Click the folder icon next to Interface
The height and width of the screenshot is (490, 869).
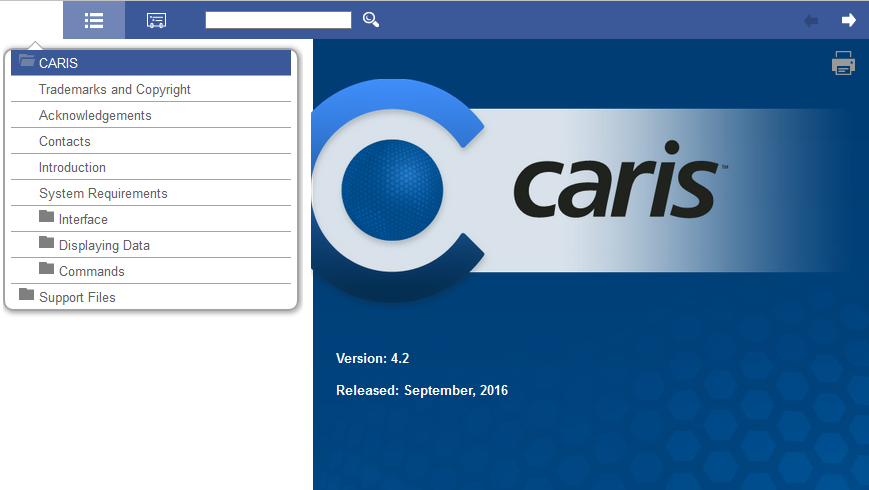47,217
